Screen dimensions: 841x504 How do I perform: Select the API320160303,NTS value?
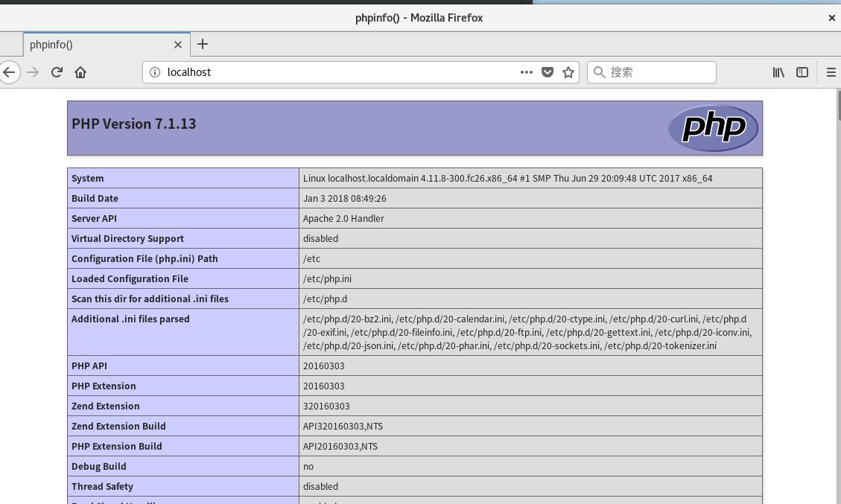point(343,427)
